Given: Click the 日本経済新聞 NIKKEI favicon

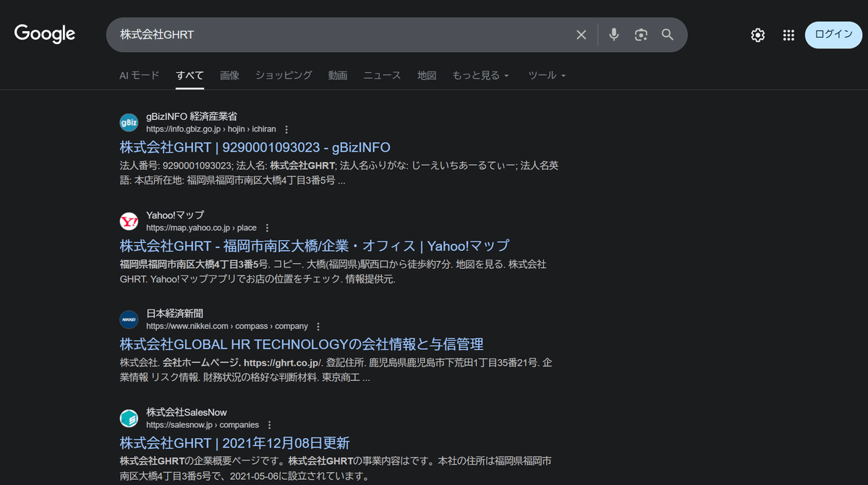Looking at the screenshot, I should coord(129,319).
